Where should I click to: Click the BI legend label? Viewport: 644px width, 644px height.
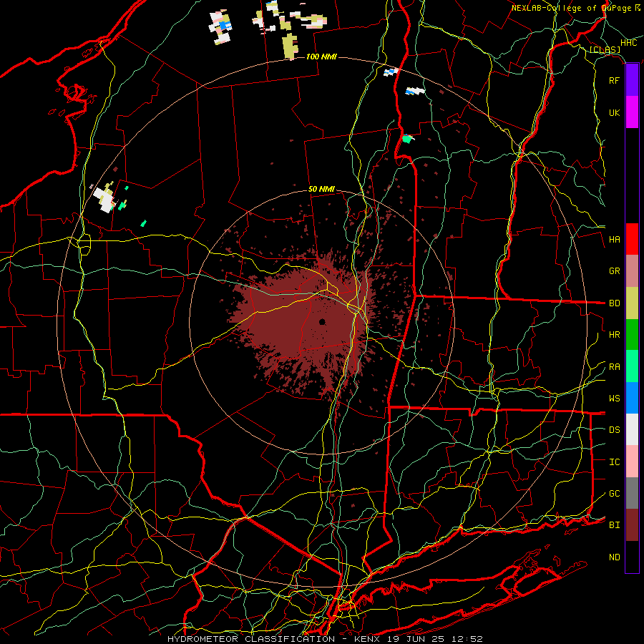pos(614,525)
